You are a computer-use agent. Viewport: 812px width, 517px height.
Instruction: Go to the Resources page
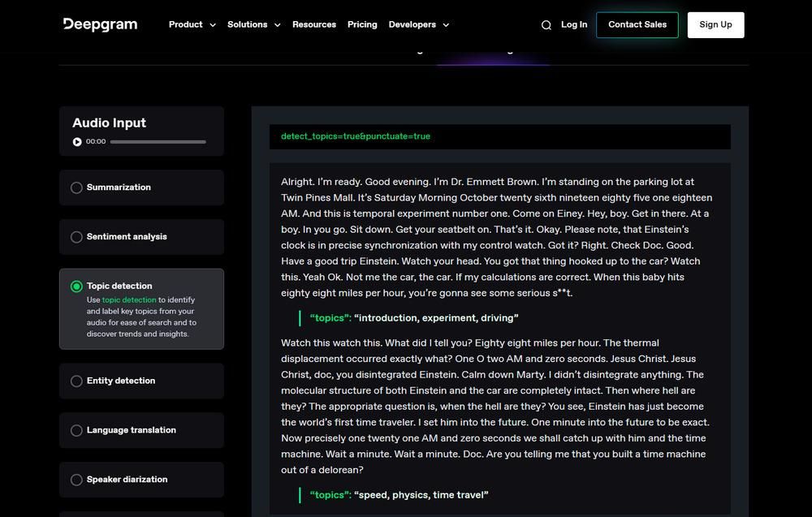pyautogui.click(x=313, y=24)
